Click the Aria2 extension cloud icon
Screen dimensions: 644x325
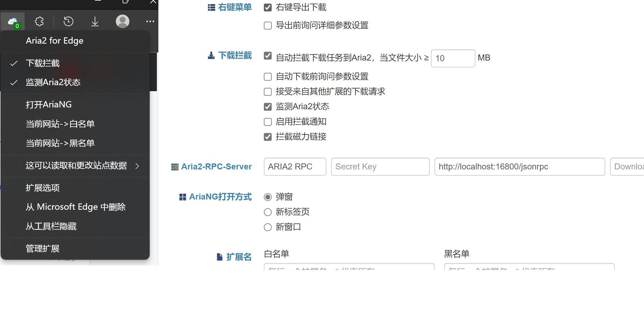pyautogui.click(x=13, y=22)
